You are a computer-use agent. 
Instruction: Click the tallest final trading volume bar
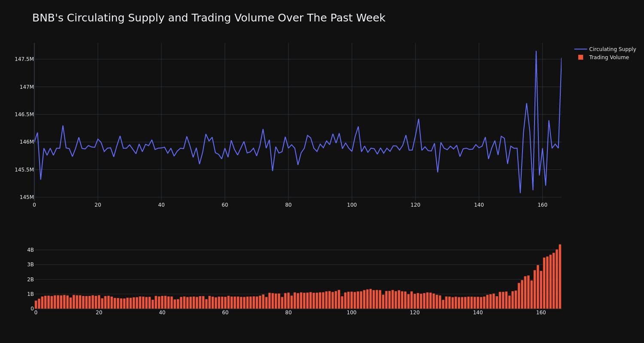coord(560,277)
